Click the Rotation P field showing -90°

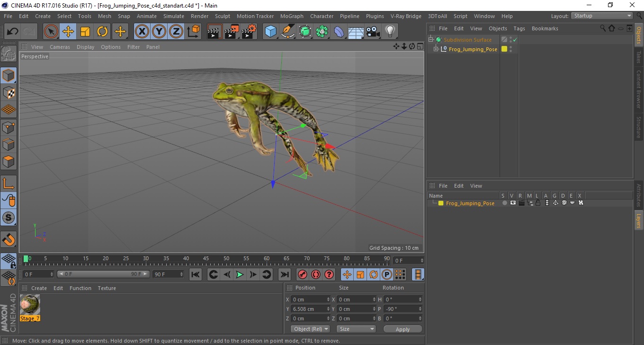tap(403, 309)
